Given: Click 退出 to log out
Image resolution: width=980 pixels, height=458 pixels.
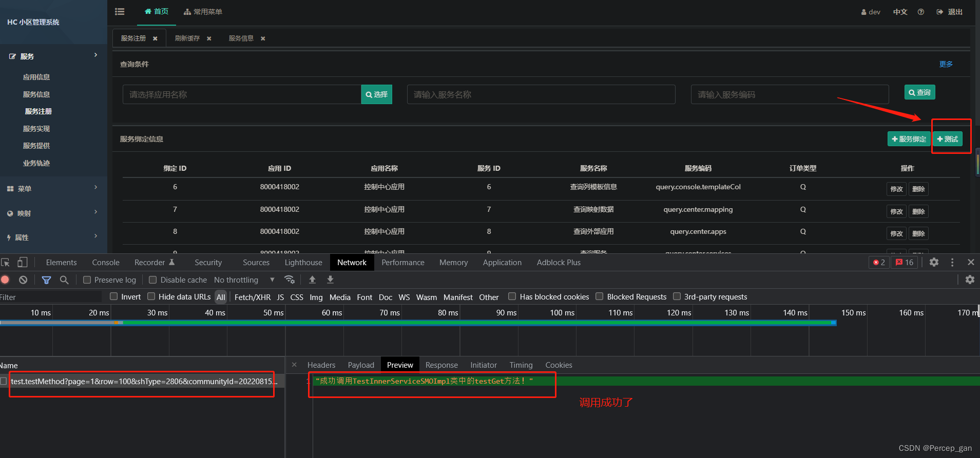Looking at the screenshot, I should pyautogui.click(x=950, y=12).
